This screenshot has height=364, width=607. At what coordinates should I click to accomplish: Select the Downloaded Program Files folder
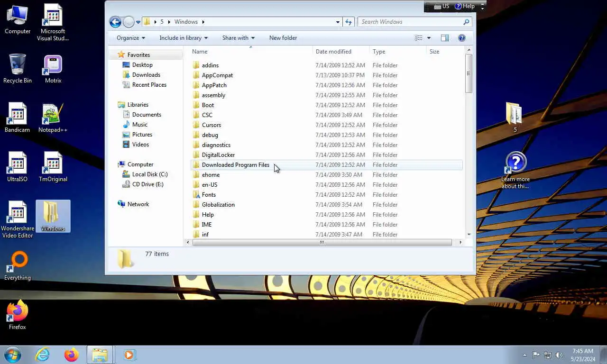[x=326, y=165]
